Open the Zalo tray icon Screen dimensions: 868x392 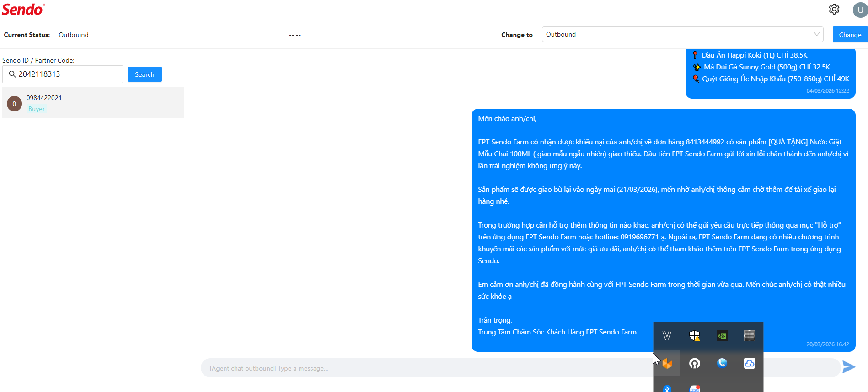pos(695,388)
